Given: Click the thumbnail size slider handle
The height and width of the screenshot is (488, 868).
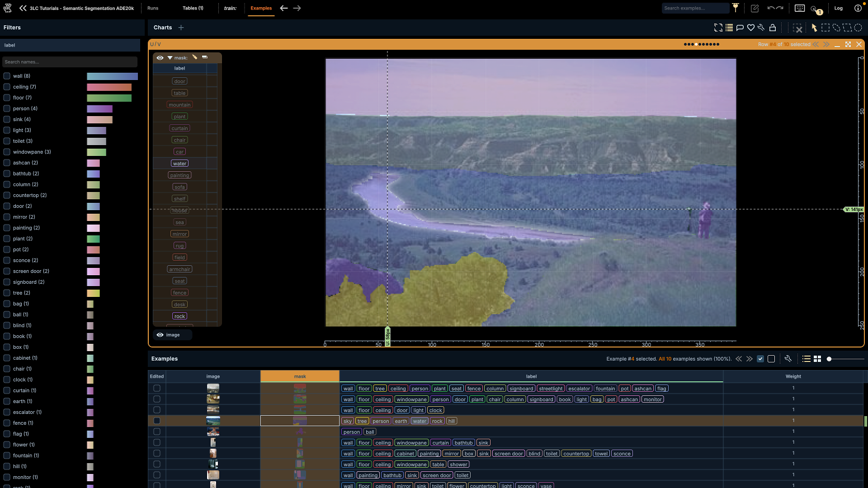Looking at the screenshot, I should (829, 359).
